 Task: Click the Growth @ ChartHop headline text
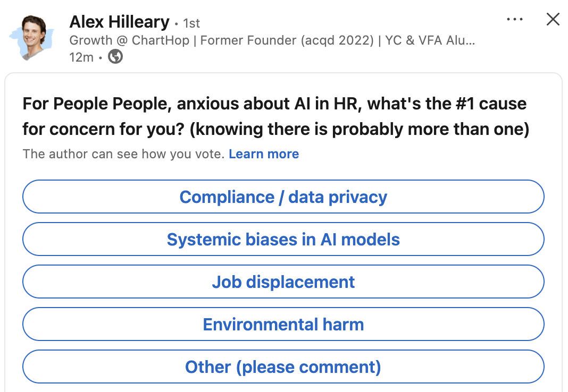[x=129, y=41]
